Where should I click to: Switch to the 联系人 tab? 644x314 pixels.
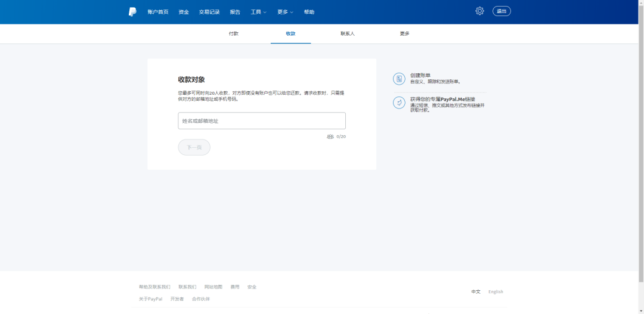pyautogui.click(x=348, y=33)
